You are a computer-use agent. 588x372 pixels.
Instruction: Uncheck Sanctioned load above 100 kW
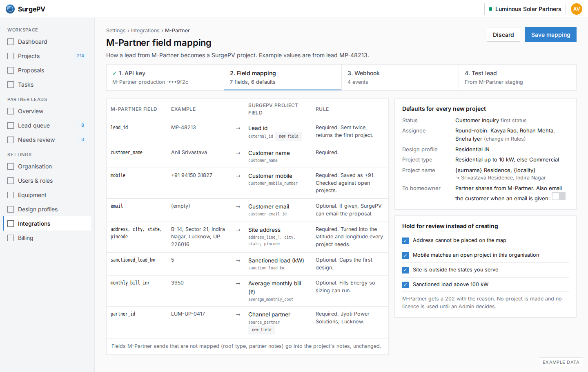[x=405, y=285]
